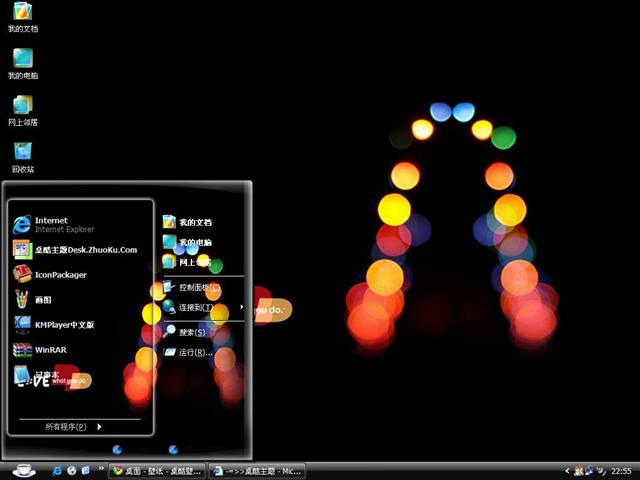
Task: Expand 所有程序(P) programs list
Action: pos(74,427)
